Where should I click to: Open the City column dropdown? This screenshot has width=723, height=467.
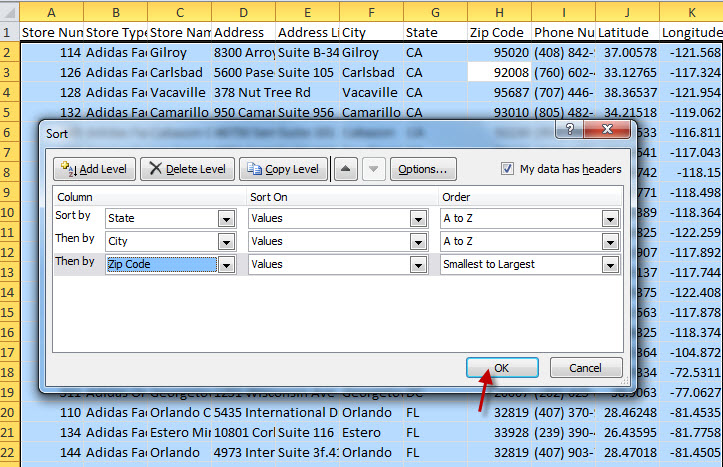226,242
